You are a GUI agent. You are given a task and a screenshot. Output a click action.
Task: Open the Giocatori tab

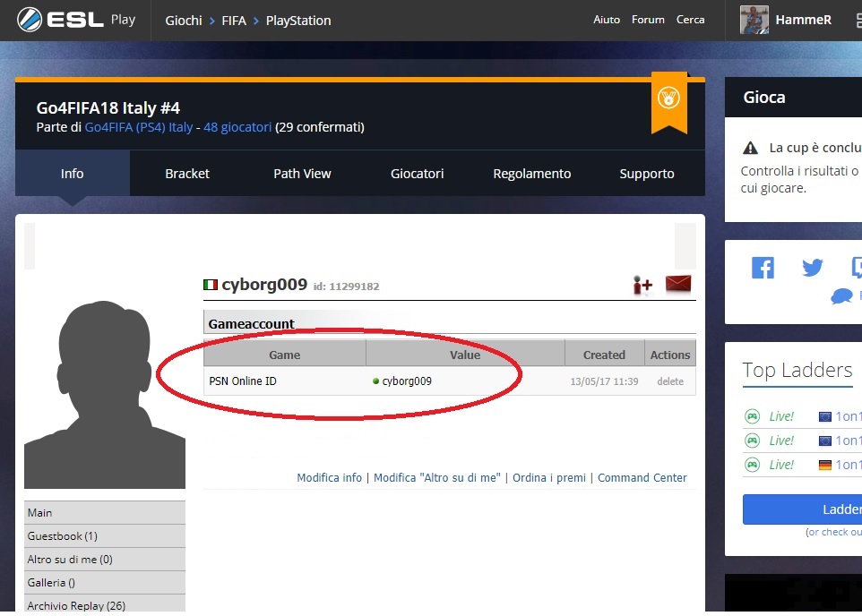pyautogui.click(x=418, y=174)
